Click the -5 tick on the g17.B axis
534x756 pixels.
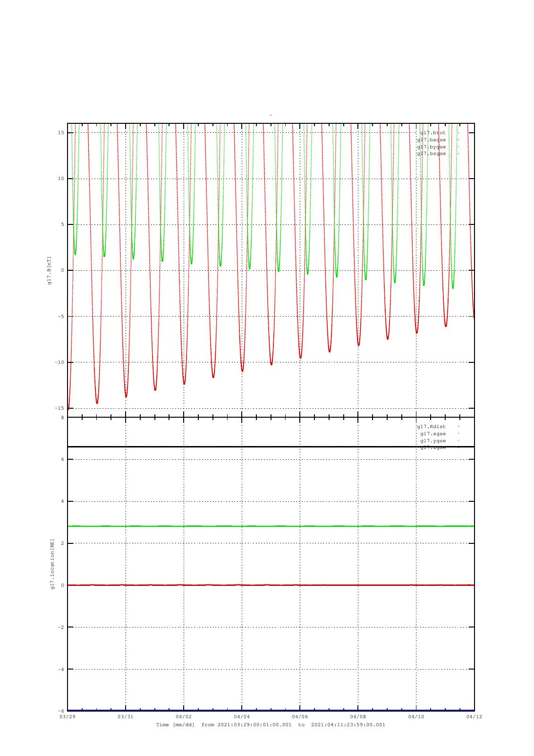click(61, 317)
